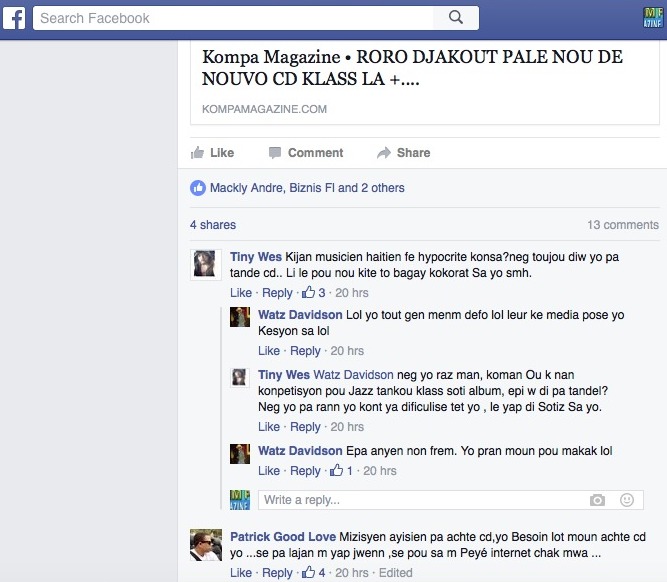Open 20 hrs timestamp on Tiny Wes first comment

click(351, 293)
